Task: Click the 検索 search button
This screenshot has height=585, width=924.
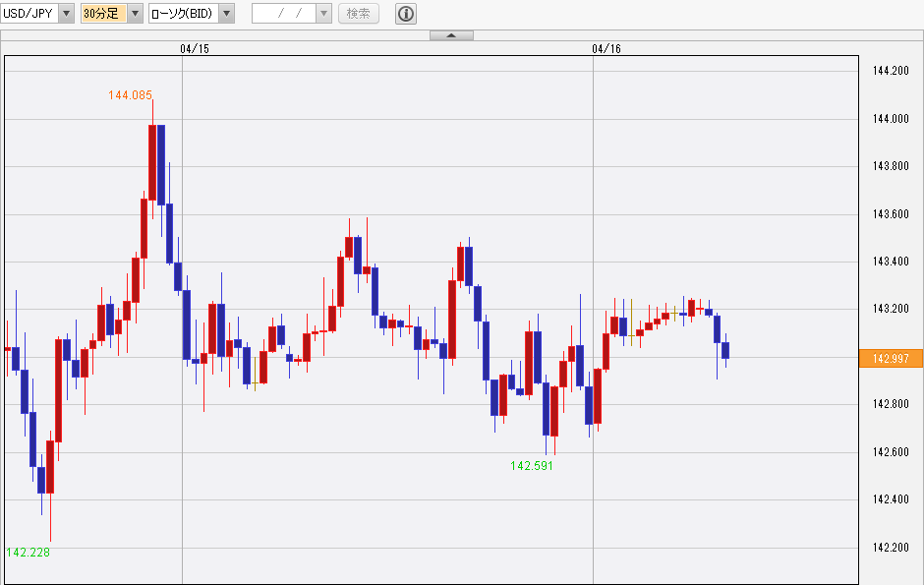Action: 358,14
